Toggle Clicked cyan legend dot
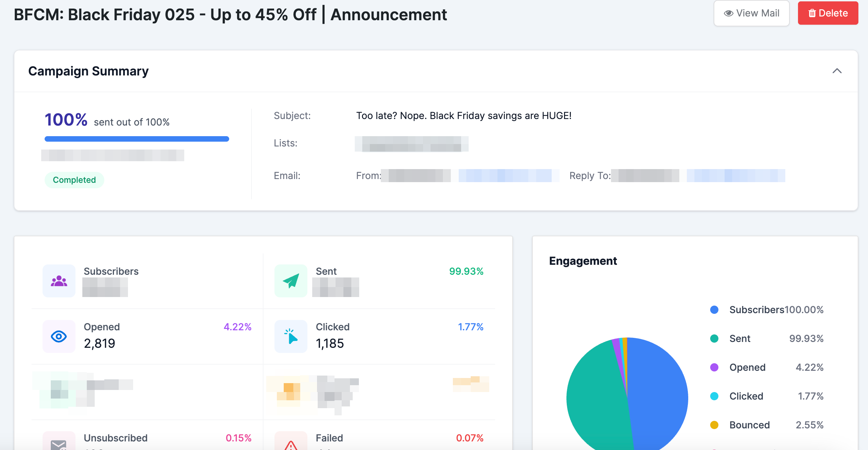The image size is (868, 450). [x=714, y=396]
